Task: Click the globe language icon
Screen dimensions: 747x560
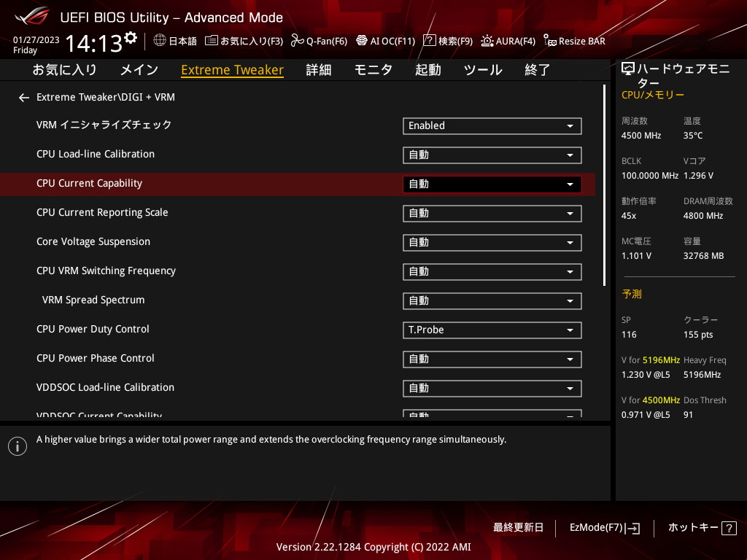Action: 160,41
